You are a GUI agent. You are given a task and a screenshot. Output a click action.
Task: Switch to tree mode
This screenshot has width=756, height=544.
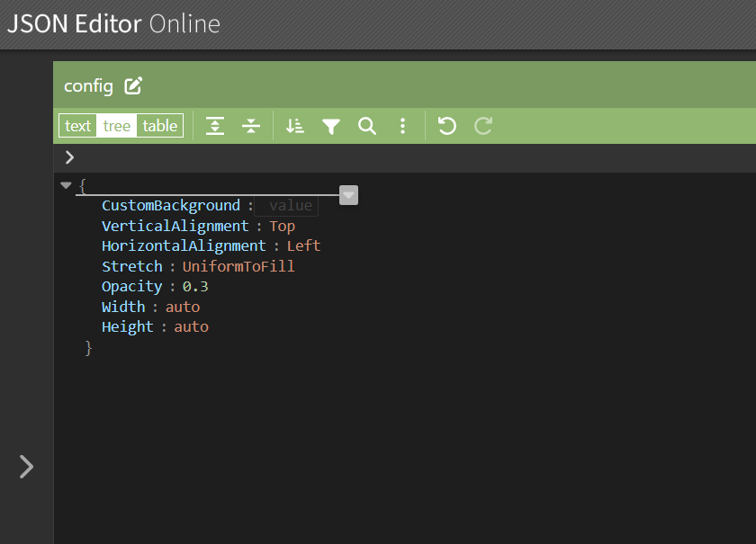(x=117, y=126)
